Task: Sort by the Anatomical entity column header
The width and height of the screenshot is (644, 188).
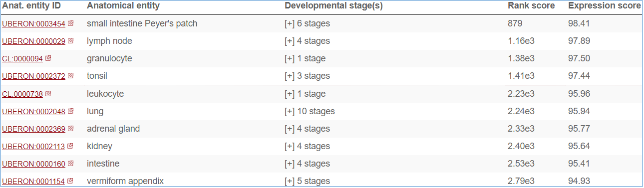Action: tap(123, 6)
